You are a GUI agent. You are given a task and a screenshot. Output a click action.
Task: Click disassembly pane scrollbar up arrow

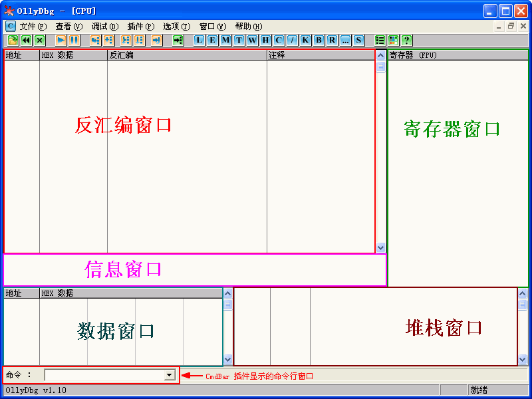380,55
